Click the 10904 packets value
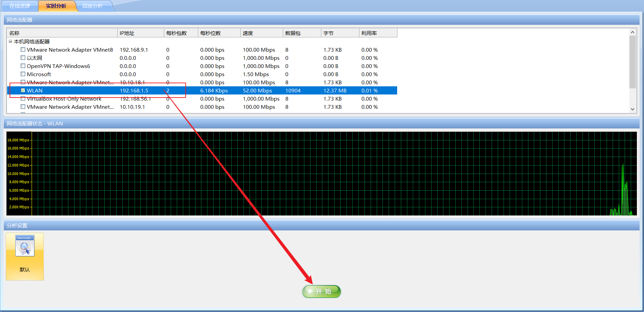Screen dimensions: 644x312 coord(293,90)
